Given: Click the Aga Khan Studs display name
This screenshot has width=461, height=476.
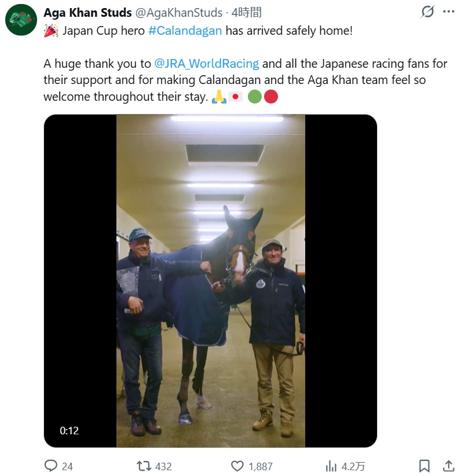Looking at the screenshot, I should coord(87,12).
